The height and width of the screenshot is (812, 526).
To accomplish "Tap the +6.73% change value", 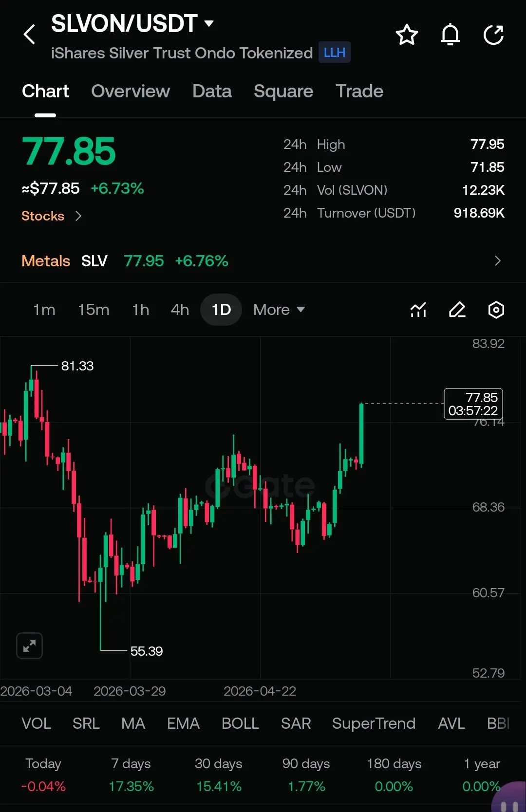I will coord(117,188).
